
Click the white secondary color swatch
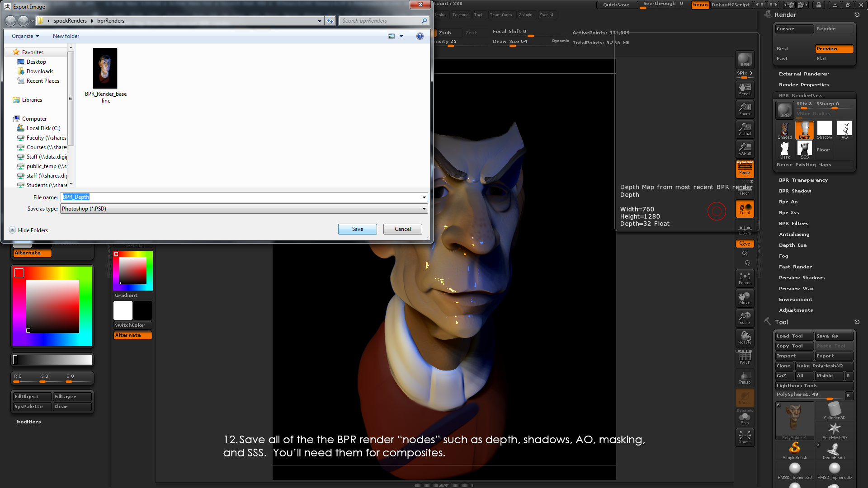[123, 310]
